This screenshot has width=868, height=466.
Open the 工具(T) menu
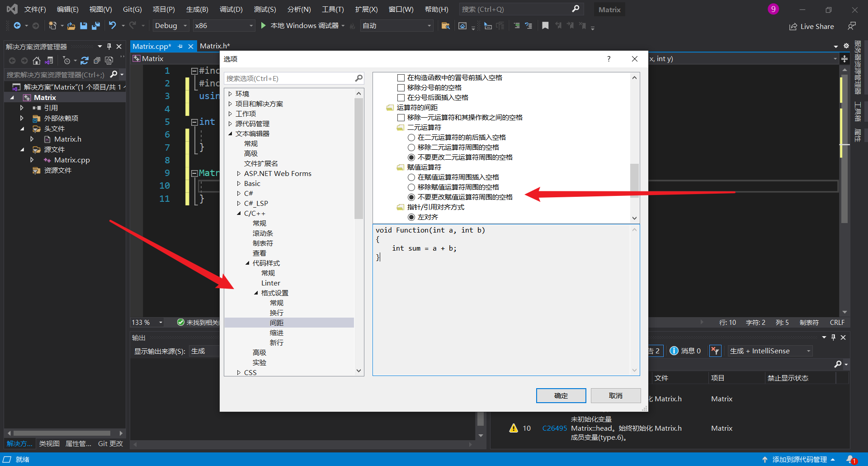(333, 9)
